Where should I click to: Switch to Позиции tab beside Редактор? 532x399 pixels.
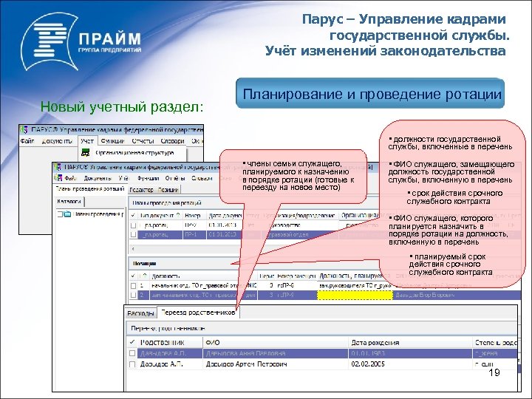tap(168, 190)
